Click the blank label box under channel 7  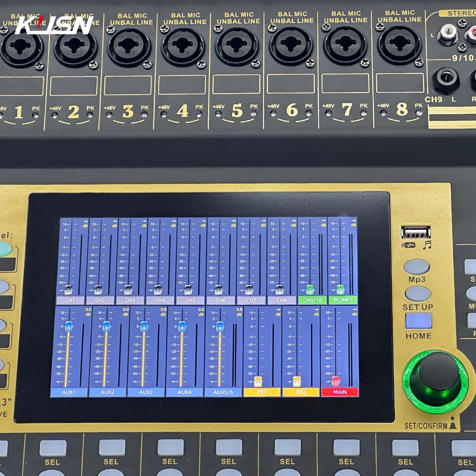(345, 83)
